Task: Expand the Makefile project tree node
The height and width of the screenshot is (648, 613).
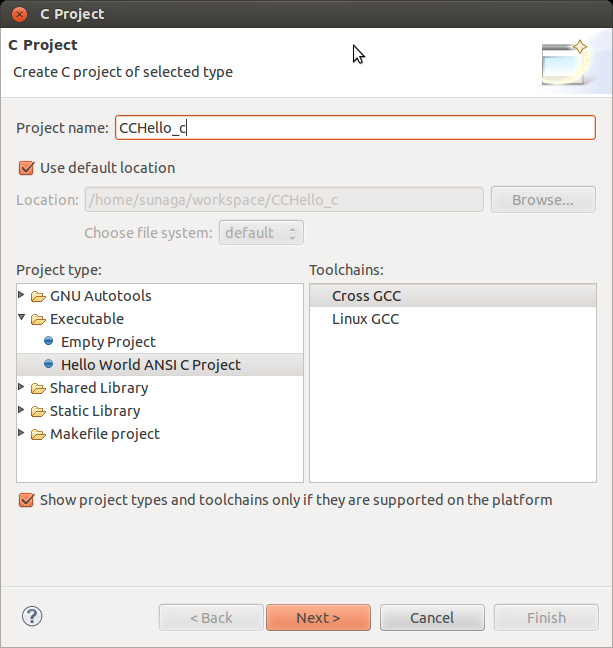Action: coord(23,434)
